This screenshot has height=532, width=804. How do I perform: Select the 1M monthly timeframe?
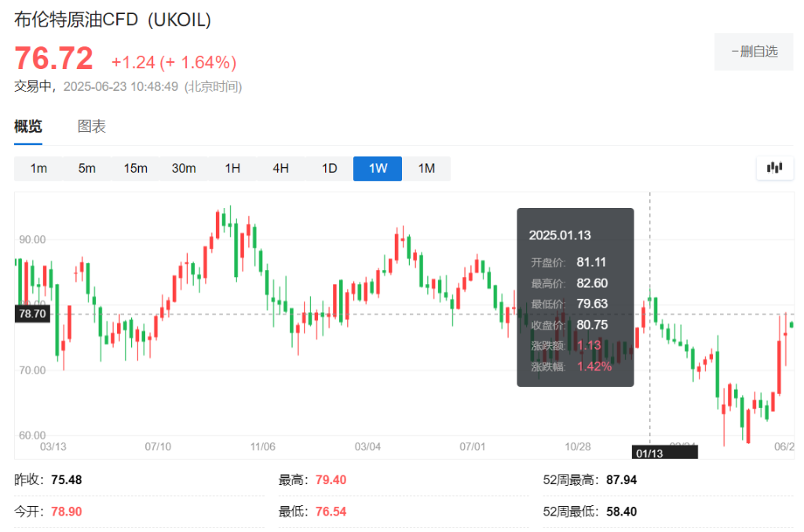click(x=426, y=168)
